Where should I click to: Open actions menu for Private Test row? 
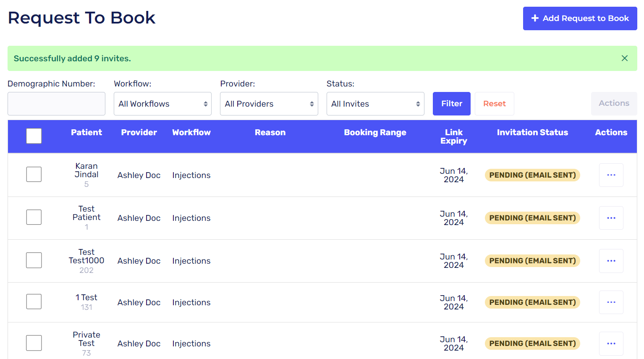pyautogui.click(x=611, y=343)
